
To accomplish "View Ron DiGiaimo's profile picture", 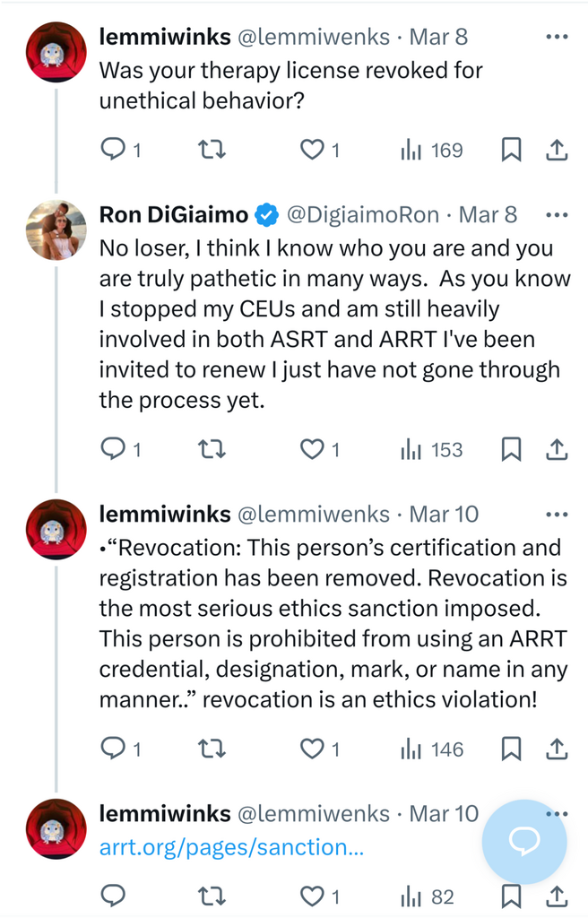I will (56, 229).
